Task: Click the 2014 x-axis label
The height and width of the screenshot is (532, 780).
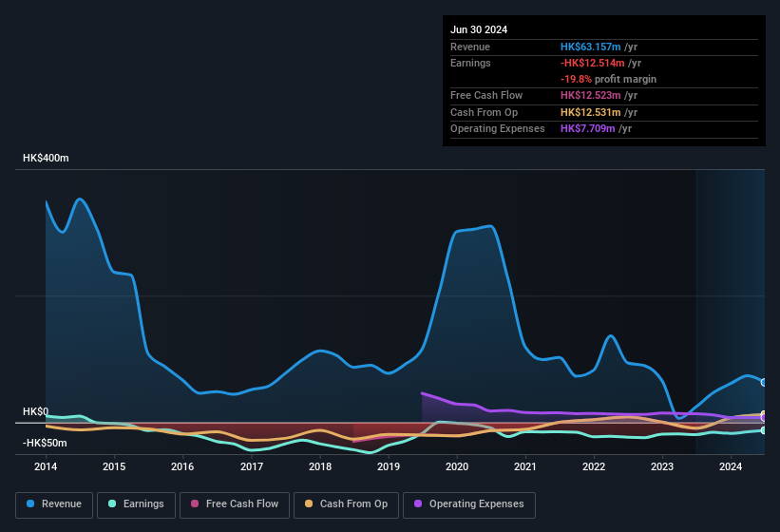Action: tap(46, 466)
